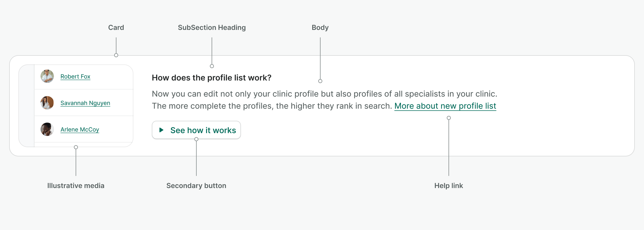Click the 'Help link' caption
The image size is (644, 230).
click(x=448, y=186)
